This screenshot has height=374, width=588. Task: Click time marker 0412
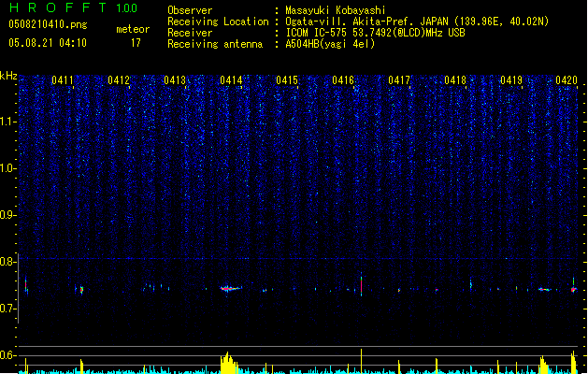[119, 80]
